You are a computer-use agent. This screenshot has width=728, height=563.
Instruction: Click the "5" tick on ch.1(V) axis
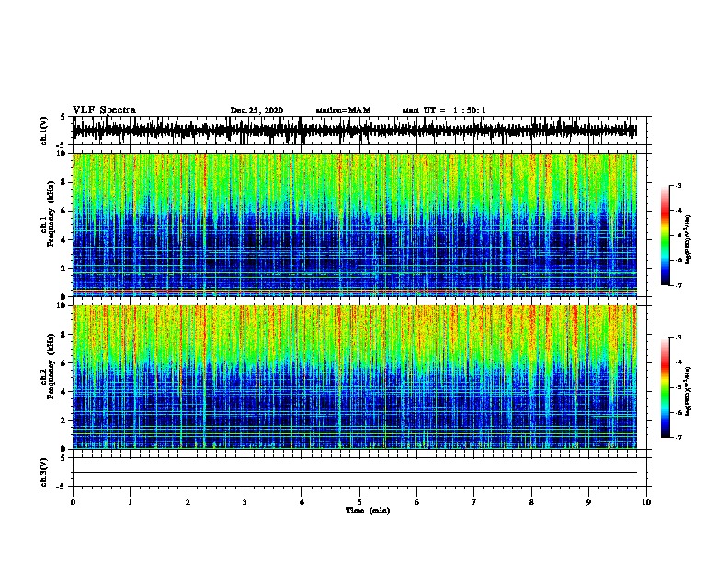click(63, 117)
